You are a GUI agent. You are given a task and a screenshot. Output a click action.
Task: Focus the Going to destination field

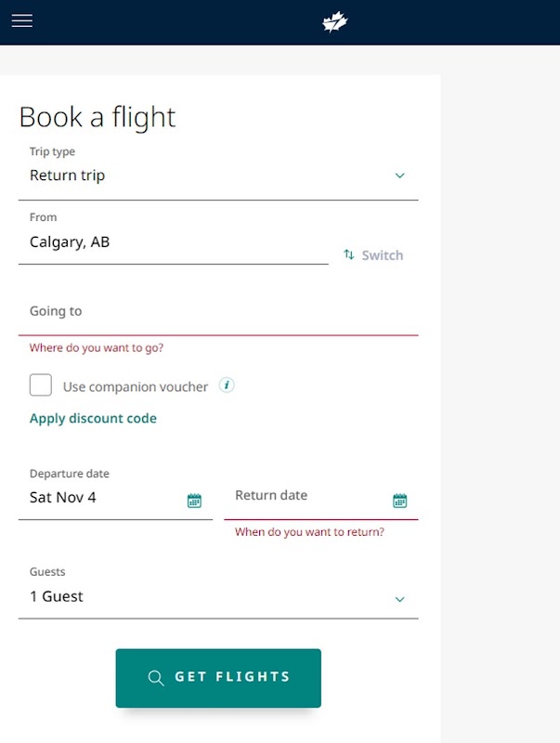coord(218,312)
